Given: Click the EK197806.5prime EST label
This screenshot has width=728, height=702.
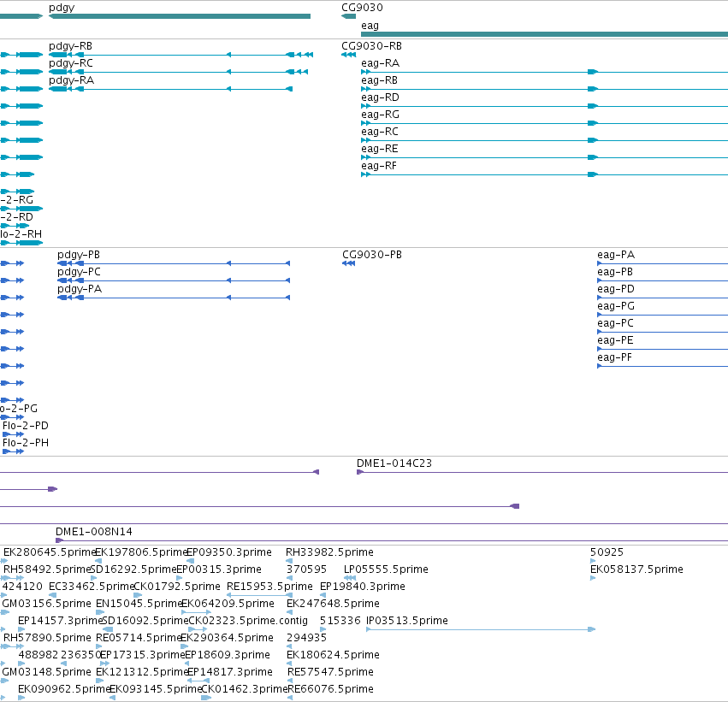Looking at the screenshot, I should point(140,552).
